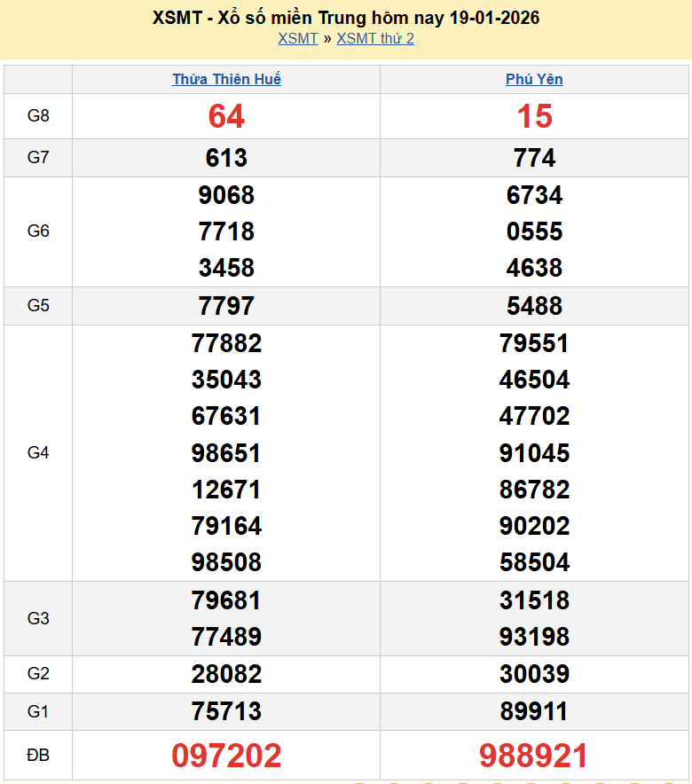Viewport: 692px width, 784px height.
Task: Select the G1 result 89911
Action: point(534,711)
